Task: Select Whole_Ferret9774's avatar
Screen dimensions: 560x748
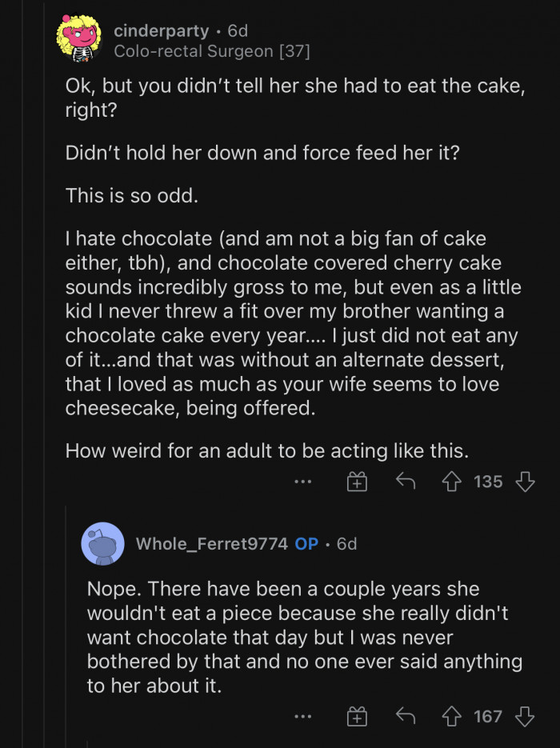Action: 103,543
